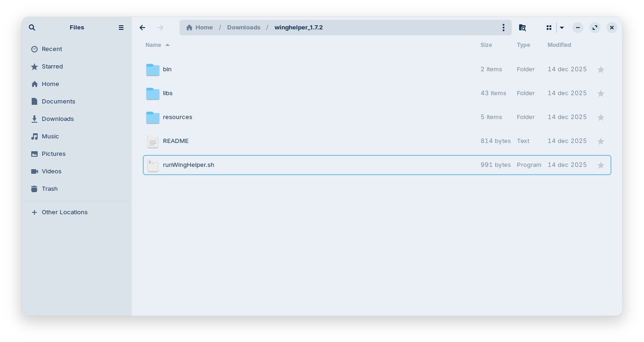Star the README file

point(600,141)
